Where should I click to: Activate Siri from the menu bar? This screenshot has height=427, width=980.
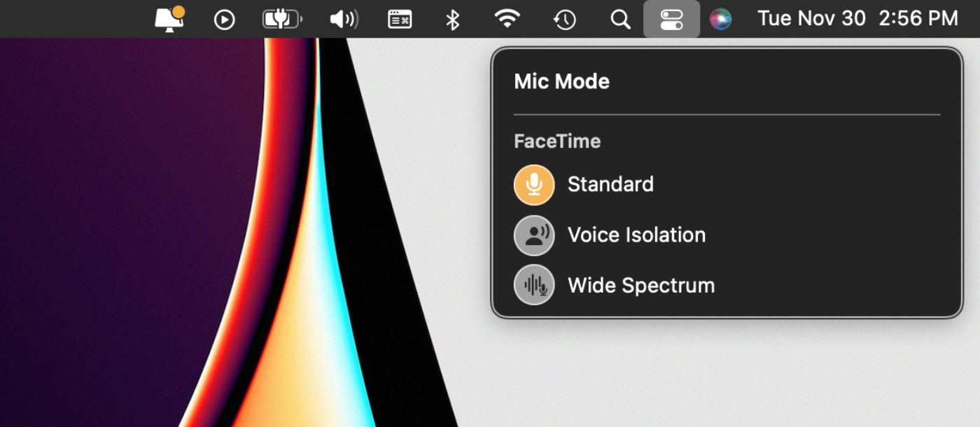720,19
